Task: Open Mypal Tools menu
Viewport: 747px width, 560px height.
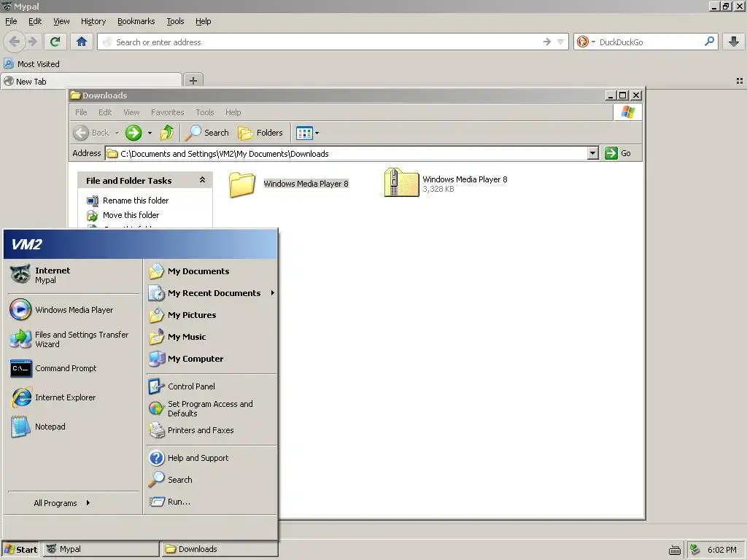Action: click(x=175, y=21)
